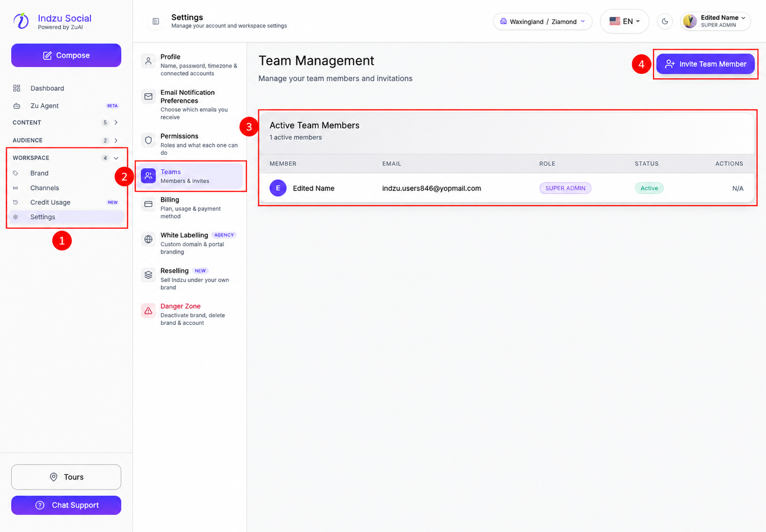766x532 pixels.
Task: Click the Profile person icon
Action: (x=148, y=61)
